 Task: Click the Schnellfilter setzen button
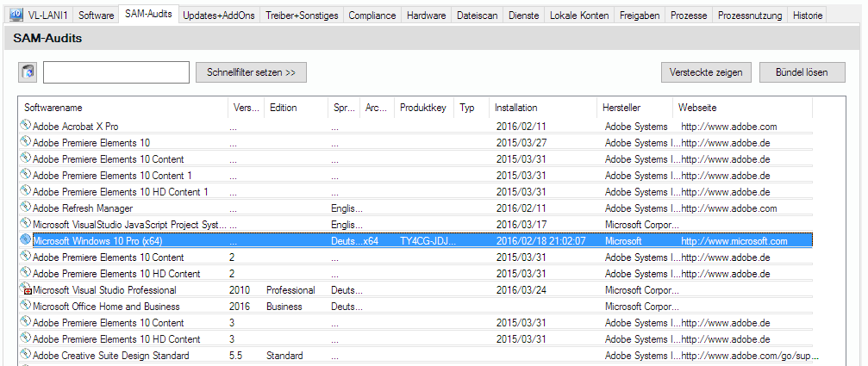[251, 72]
